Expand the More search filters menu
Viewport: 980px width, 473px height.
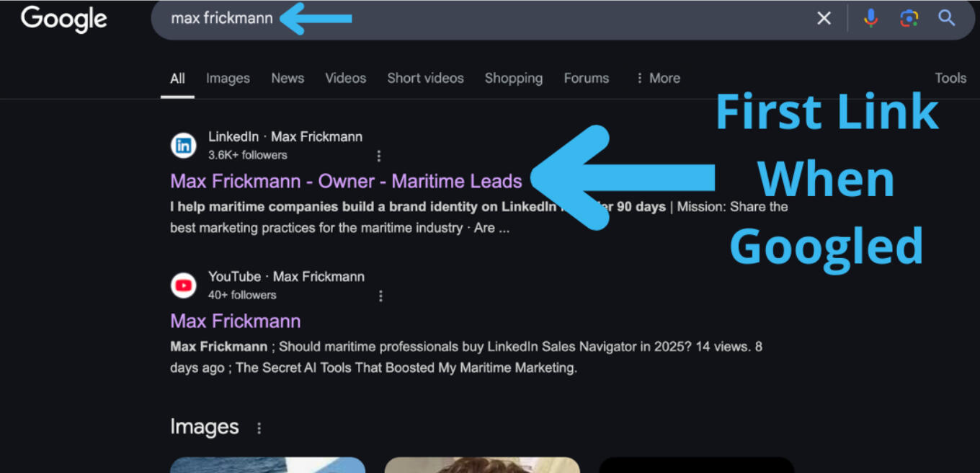pos(657,78)
